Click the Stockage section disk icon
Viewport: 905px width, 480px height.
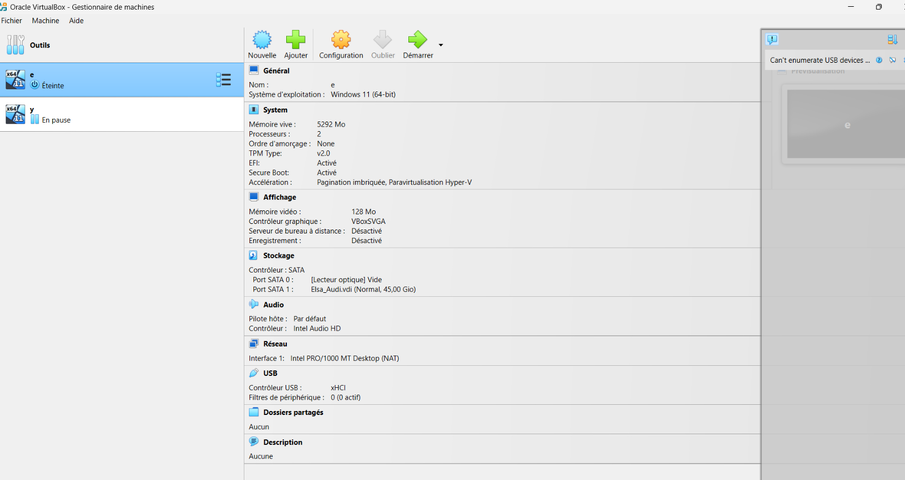[x=253, y=255]
